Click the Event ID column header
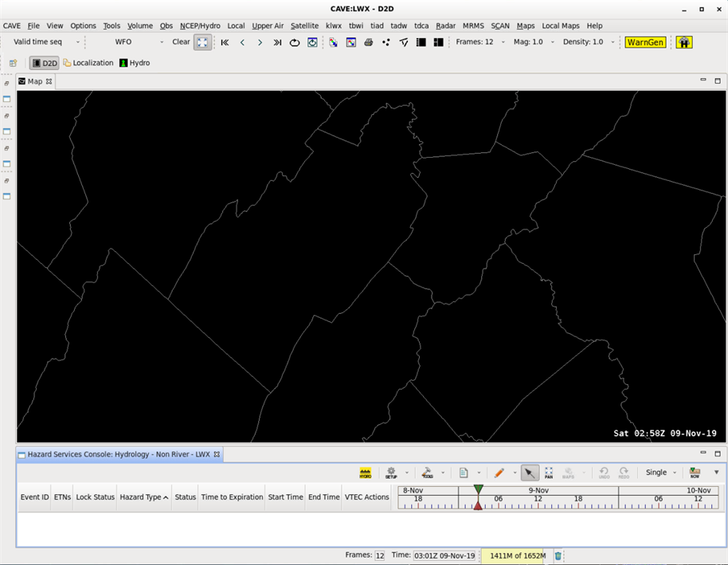Image resolution: width=728 pixels, height=565 pixels. coord(34,497)
